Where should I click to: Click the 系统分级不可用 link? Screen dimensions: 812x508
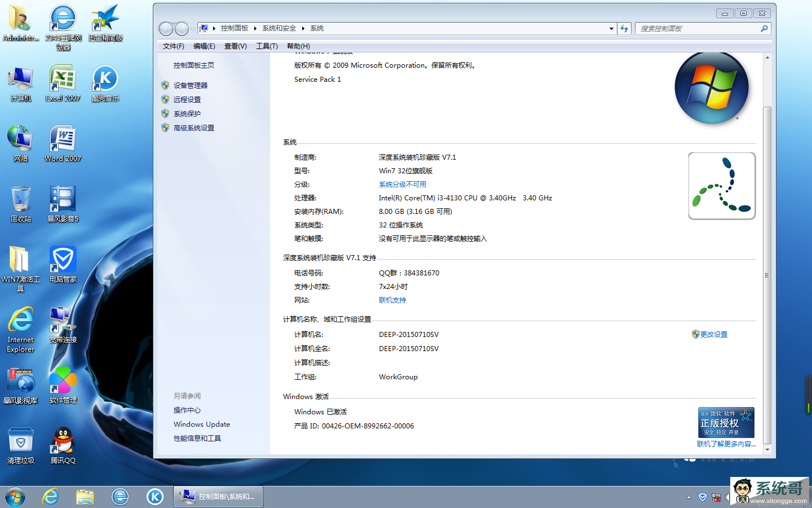point(403,185)
